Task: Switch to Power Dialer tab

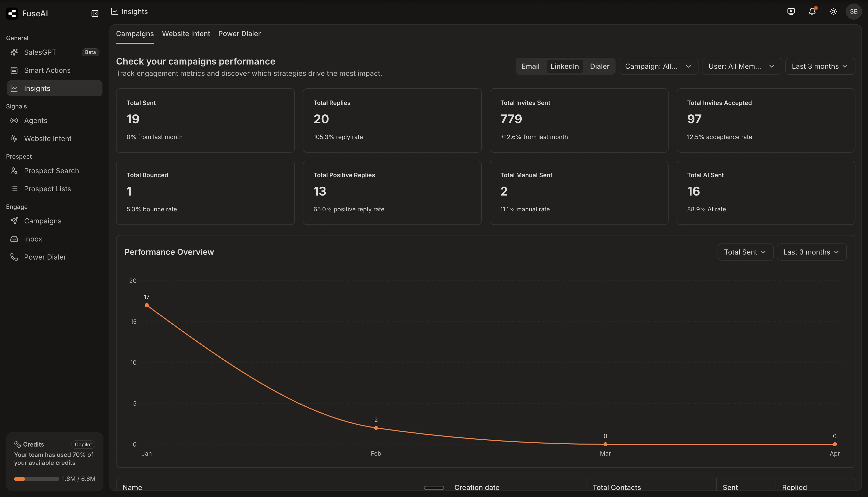Action: 239,34
